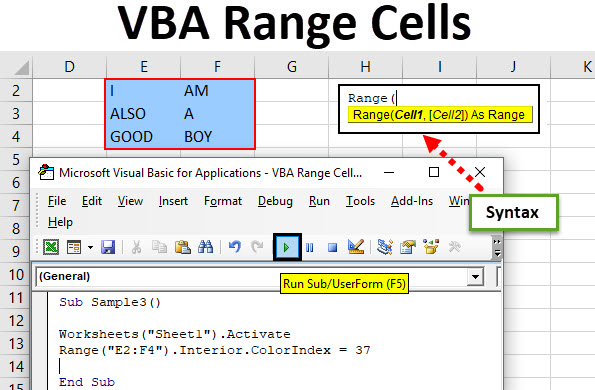Select column J header in Excel
595x390 pixels.
click(x=513, y=67)
